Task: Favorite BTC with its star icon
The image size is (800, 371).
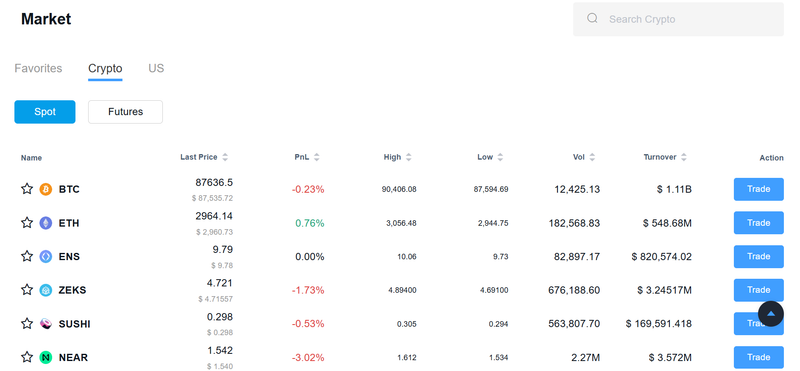Action: point(27,189)
